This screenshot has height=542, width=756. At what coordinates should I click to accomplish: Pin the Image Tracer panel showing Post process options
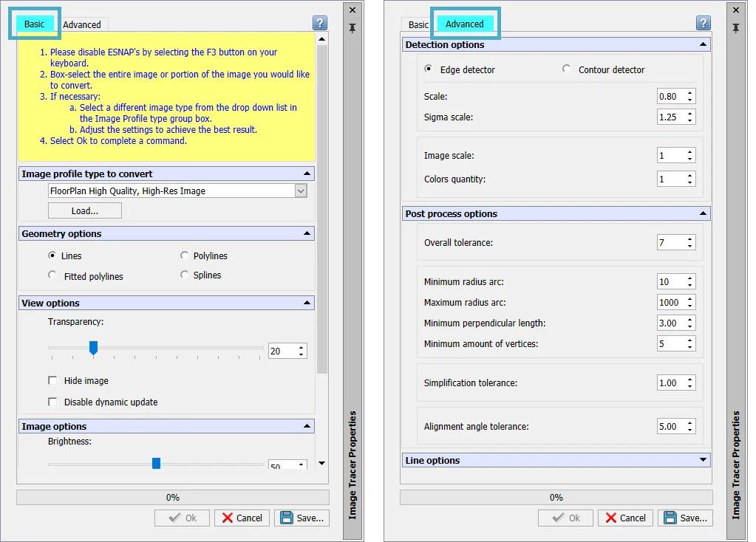[736, 28]
